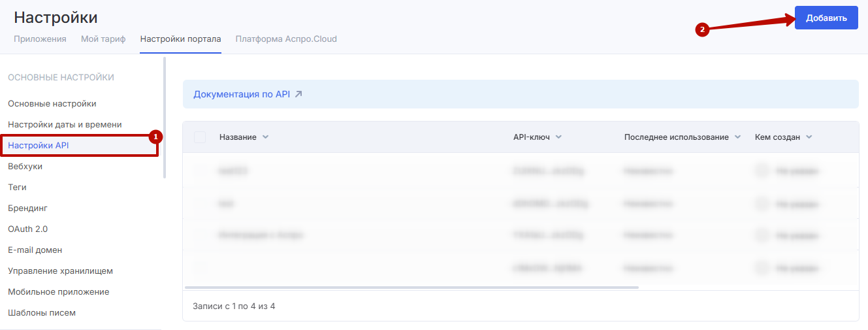Click the table's horizontal scrollbar
This screenshot has height=330, width=868.
click(411, 287)
